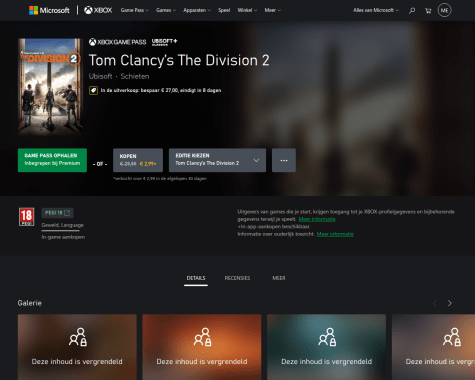Open fourth partially visible gallery thumbnail
This screenshot has height=380, width=475.
[434, 347]
